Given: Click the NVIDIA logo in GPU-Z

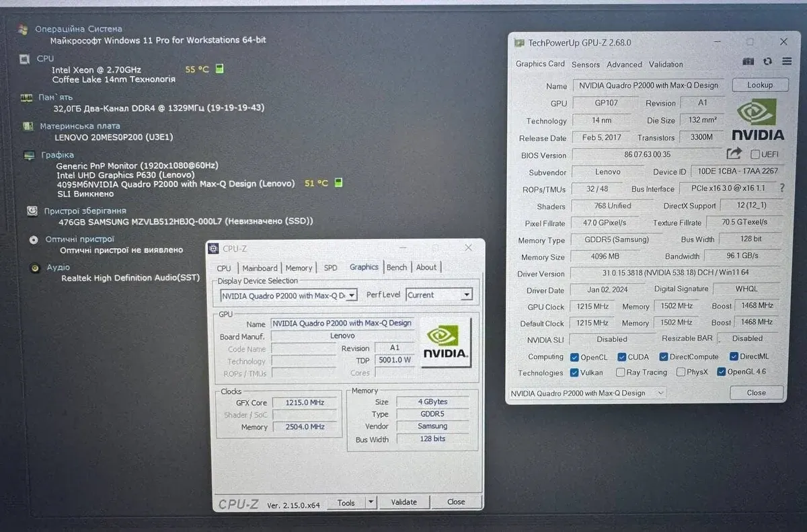Looking at the screenshot, I should [757, 120].
